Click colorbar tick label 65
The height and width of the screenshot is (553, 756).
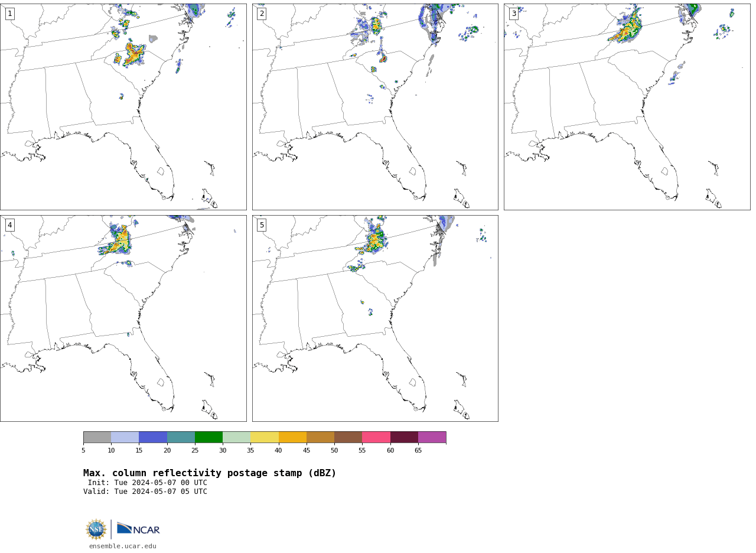tap(418, 451)
